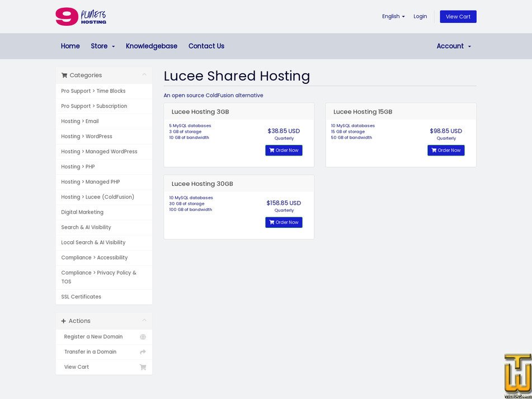Image resolution: width=532 pixels, height=399 pixels.
Task: Open Compliance > Accessibility category
Action: [x=104, y=258]
